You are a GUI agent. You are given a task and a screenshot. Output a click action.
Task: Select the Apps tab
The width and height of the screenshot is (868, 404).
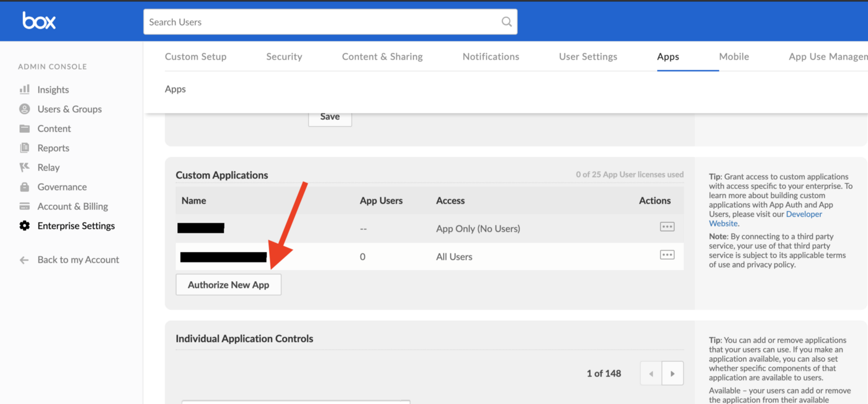click(668, 56)
